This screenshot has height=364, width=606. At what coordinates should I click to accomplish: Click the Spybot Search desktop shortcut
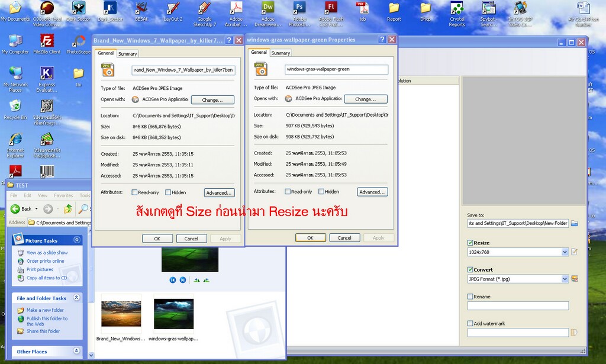488,14
